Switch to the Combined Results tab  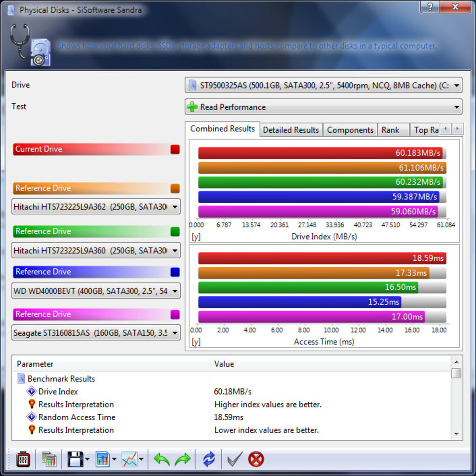point(223,129)
